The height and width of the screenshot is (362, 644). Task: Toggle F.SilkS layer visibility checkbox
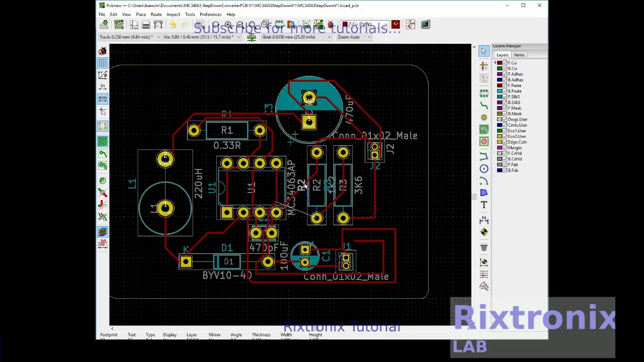pos(505,97)
